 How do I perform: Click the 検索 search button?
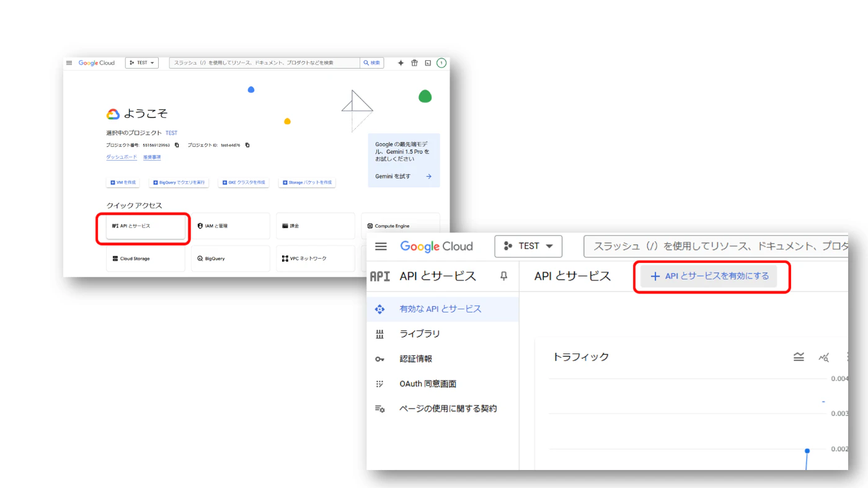(372, 63)
